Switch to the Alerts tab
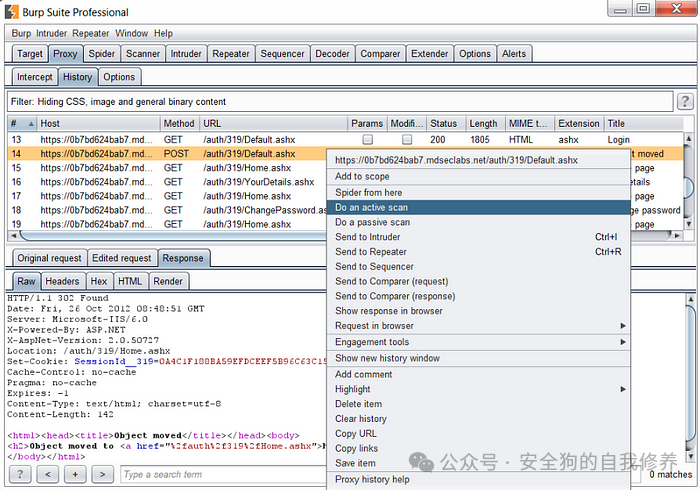 click(514, 54)
